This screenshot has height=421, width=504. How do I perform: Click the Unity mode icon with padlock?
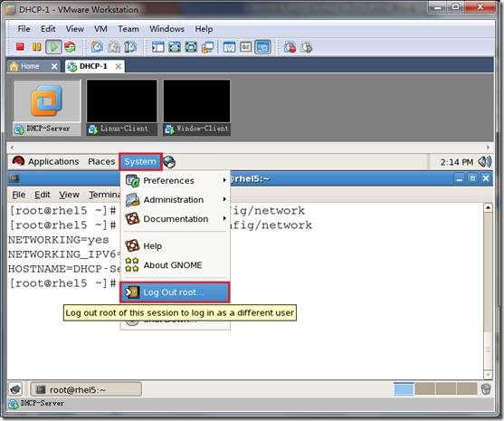(207, 47)
